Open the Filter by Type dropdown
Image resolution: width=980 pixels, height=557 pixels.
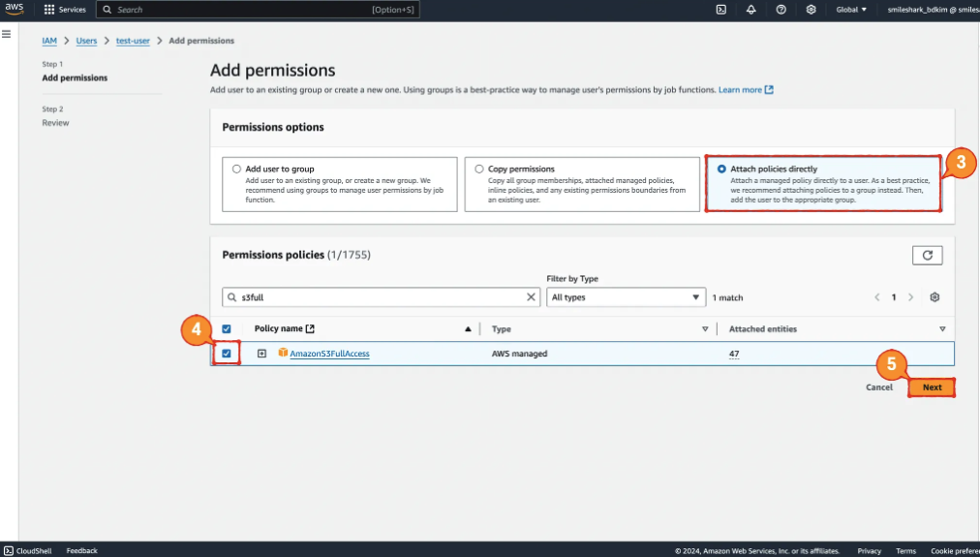tap(626, 297)
